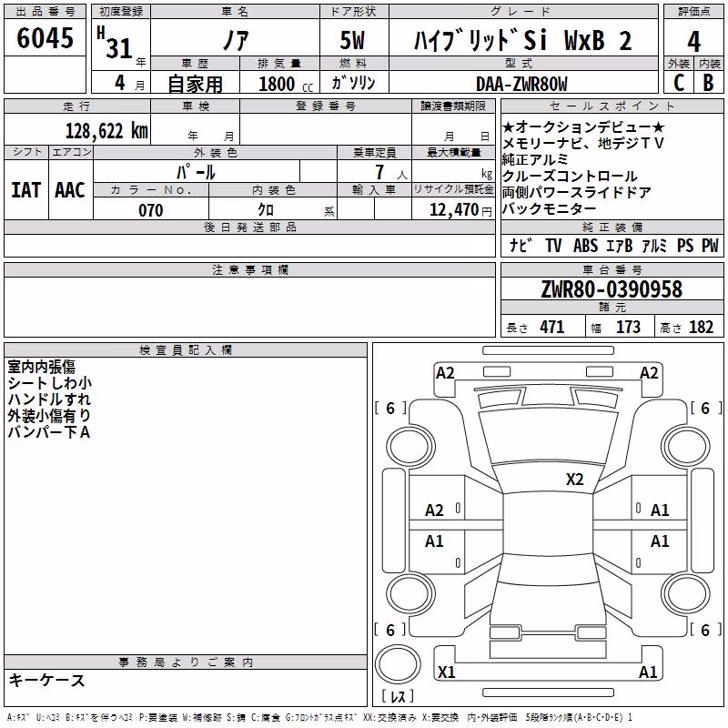728x728 pixels.
Task: Select sales point 両側パワースライドドア
Action: [x=577, y=192]
